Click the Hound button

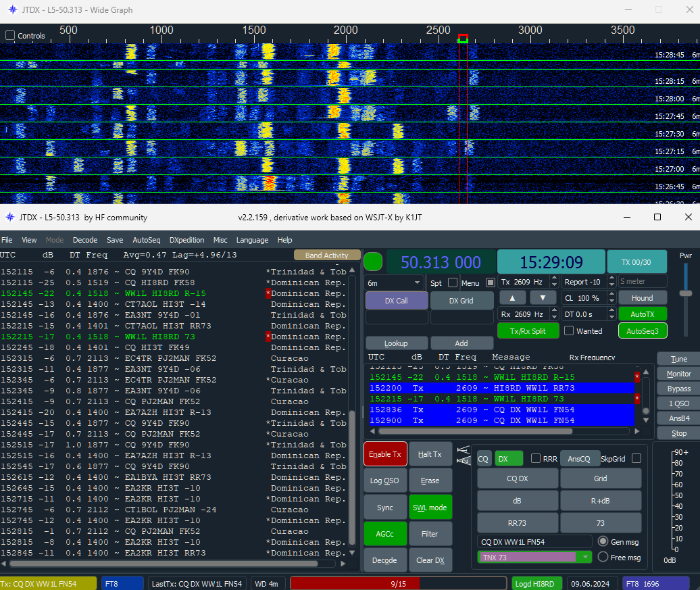[x=642, y=298]
